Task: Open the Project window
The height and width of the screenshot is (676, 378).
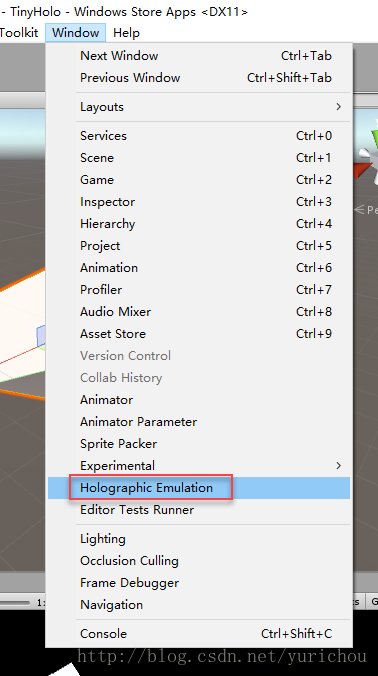Action: coord(199,246)
